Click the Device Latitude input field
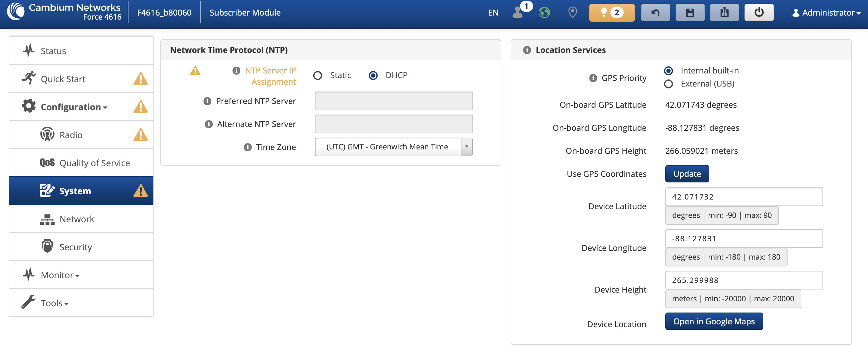 tap(744, 196)
